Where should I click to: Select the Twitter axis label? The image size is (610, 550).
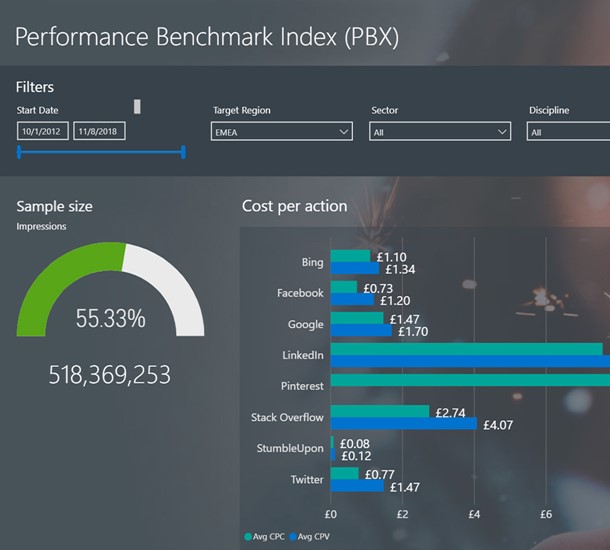point(307,480)
